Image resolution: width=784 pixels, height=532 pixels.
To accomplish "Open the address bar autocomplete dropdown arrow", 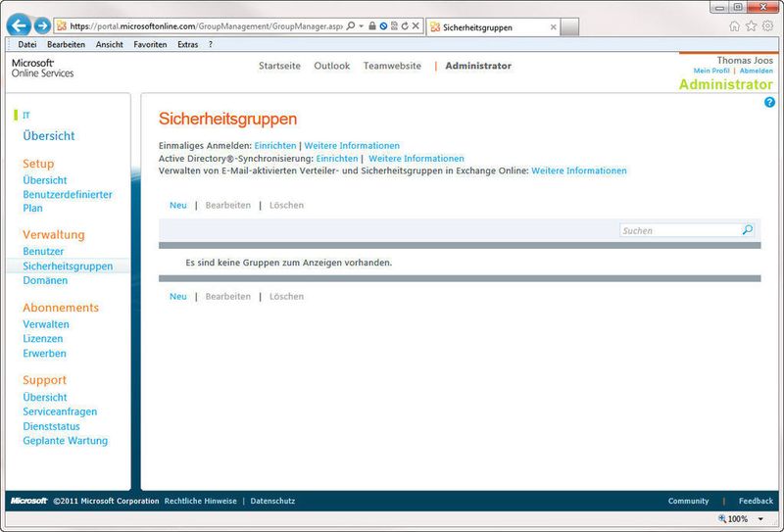I will [x=361, y=26].
